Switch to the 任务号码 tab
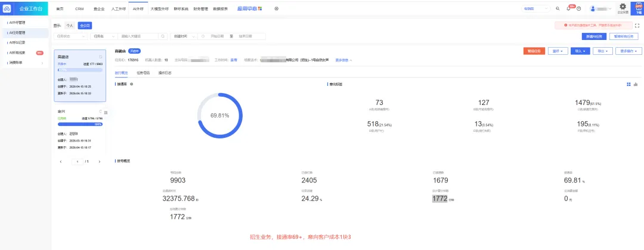Viewport: 644px width, 250px height. point(143,73)
